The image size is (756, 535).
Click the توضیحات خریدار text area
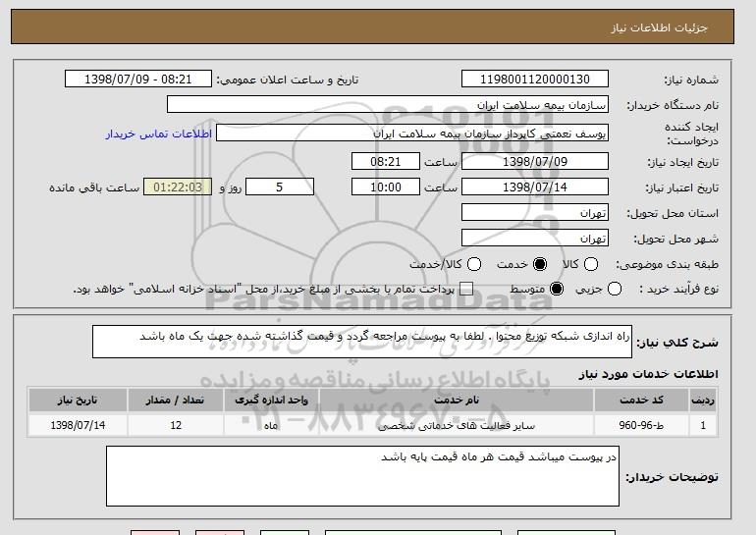tap(362, 476)
